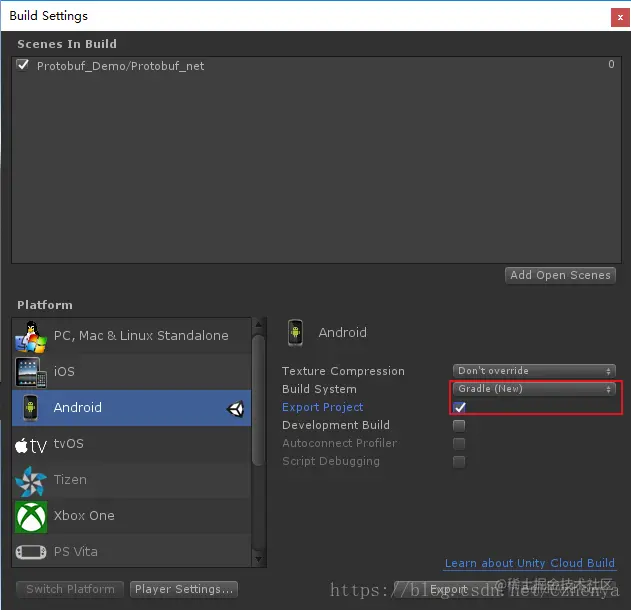Open the Texture Compression dropdown

click(534, 371)
